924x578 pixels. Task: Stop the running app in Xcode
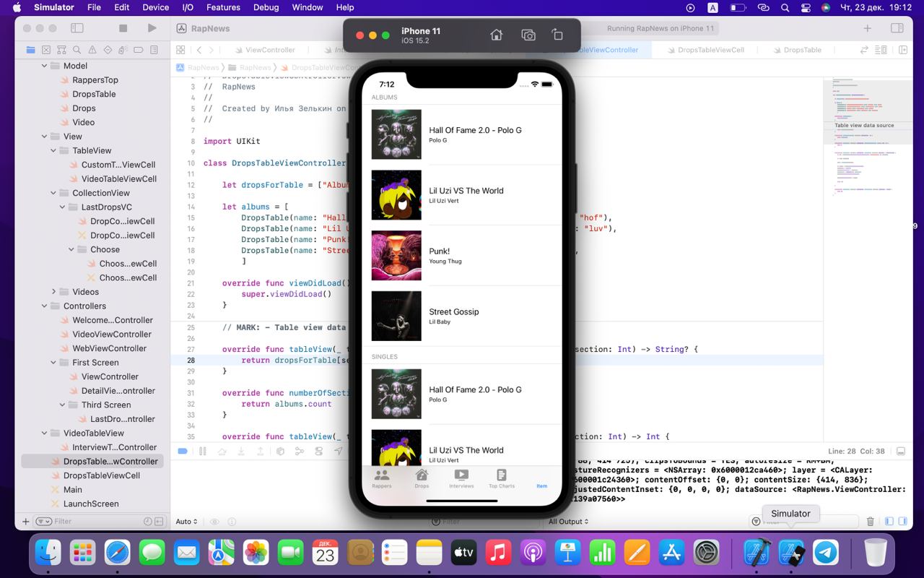click(123, 28)
